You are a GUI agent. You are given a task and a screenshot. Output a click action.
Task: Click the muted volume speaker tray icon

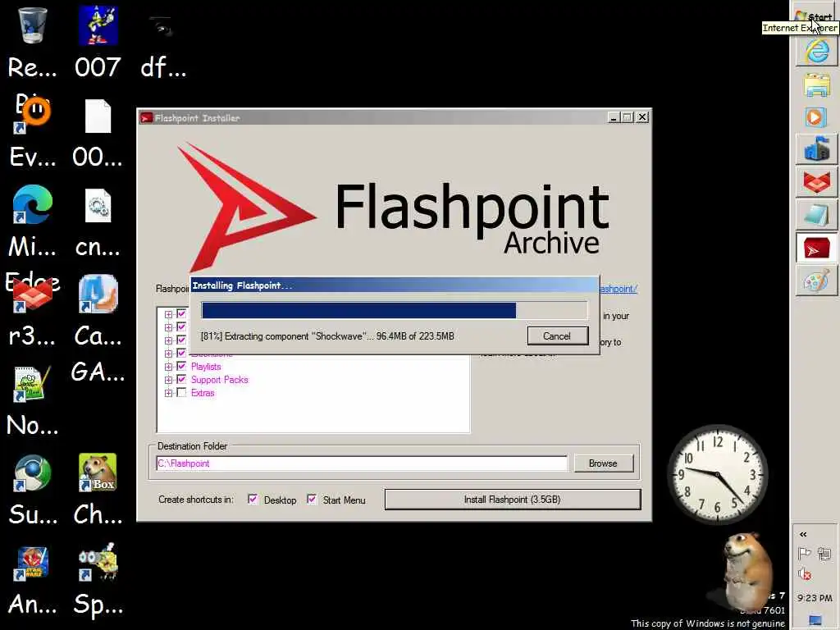tap(805, 573)
